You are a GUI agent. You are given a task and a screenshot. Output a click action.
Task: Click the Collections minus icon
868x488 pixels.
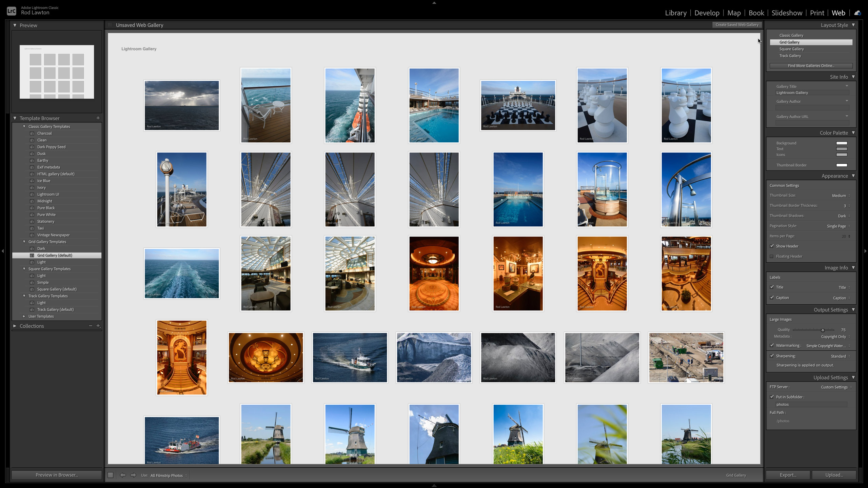click(91, 326)
